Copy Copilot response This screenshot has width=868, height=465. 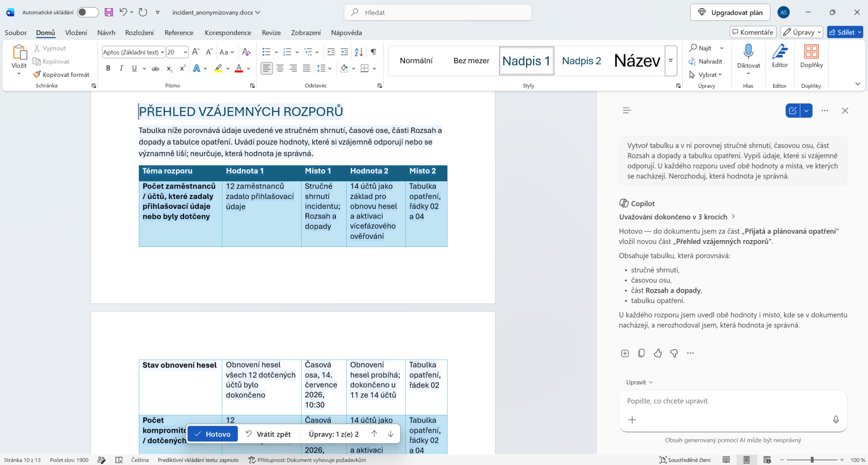coord(641,353)
